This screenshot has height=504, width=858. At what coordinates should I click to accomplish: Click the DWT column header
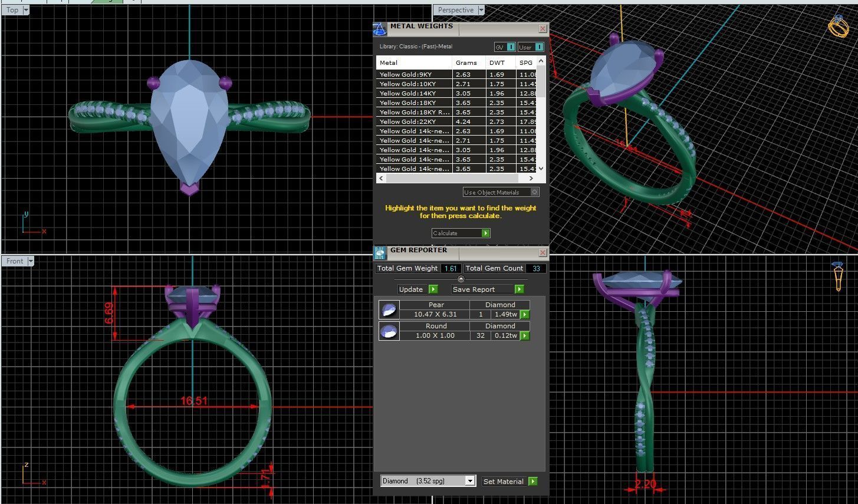501,62
